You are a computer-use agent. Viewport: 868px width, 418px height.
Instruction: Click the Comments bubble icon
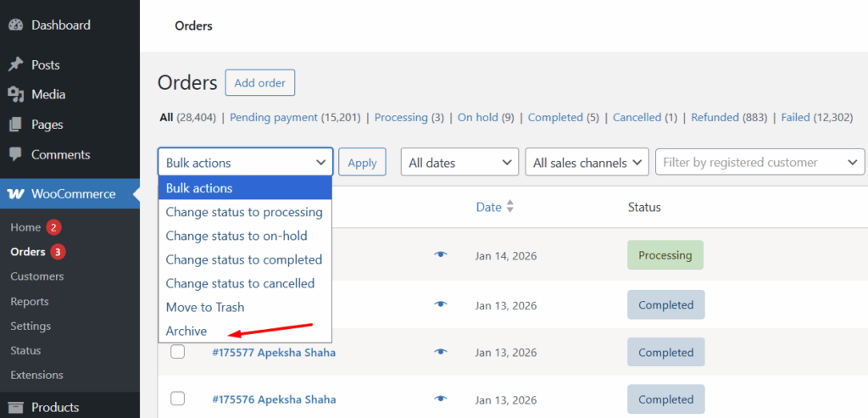tap(15, 155)
